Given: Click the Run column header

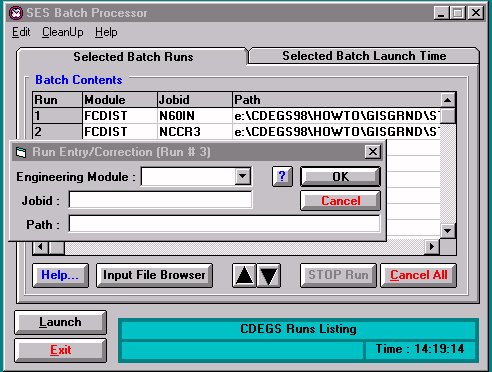Looking at the screenshot, I should pyautogui.click(x=57, y=100).
